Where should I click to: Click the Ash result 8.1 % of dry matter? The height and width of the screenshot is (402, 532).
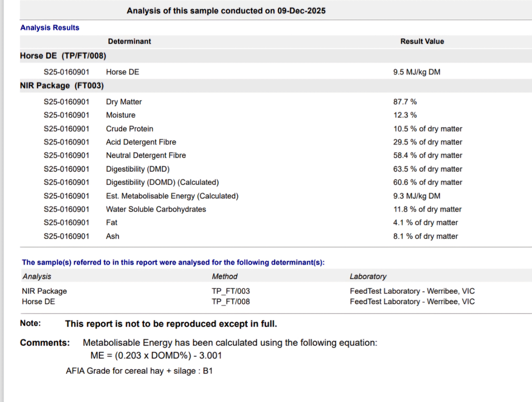tap(425, 236)
